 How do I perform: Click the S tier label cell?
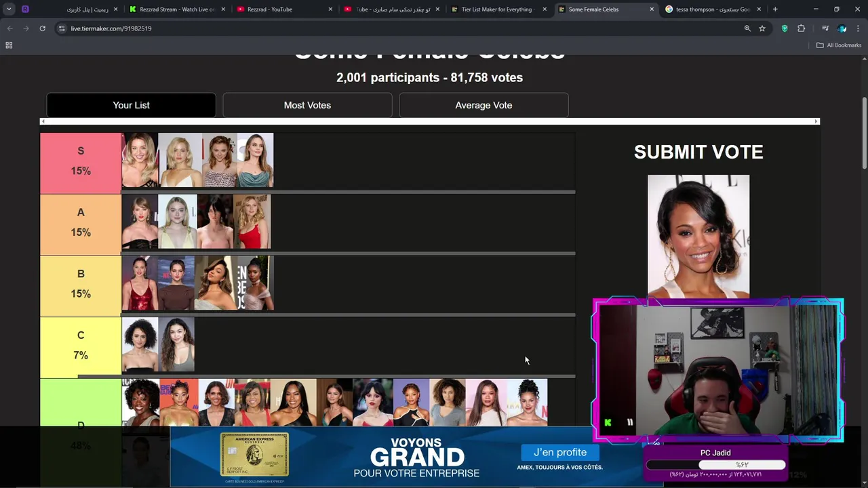[x=81, y=163]
